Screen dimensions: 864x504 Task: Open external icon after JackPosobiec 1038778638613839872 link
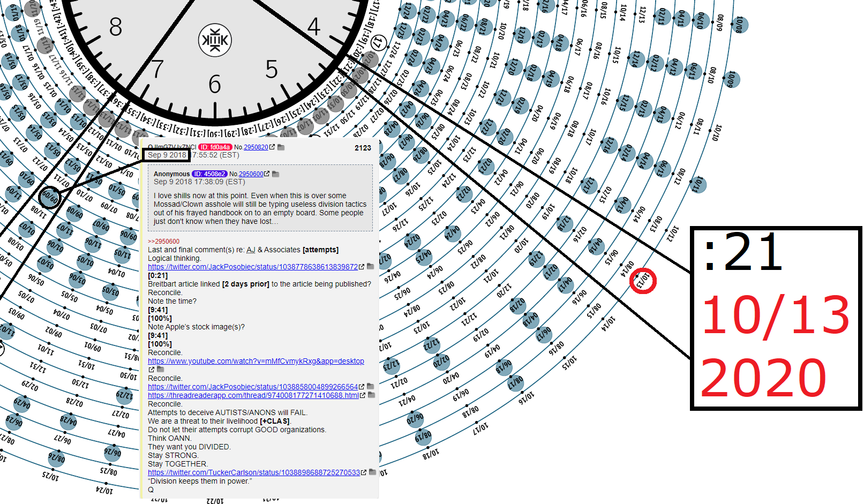(x=362, y=267)
